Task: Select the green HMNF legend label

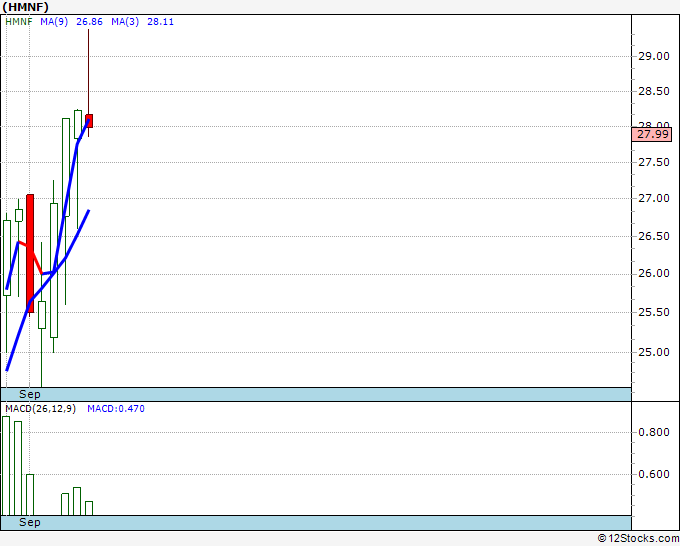Action: [19, 22]
